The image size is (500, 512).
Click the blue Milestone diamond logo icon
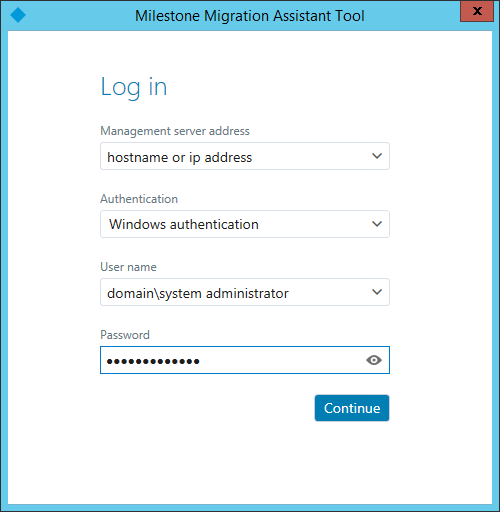pyautogui.click(x=18, y=15)
